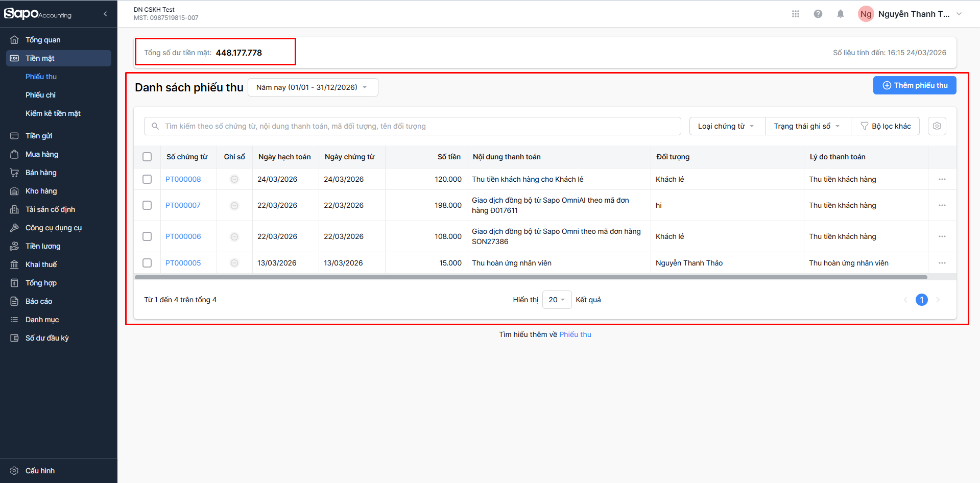Viewport: 980px width, 483px height.
Task: Click the posting status icon of PT000007
Action: [x=234, y=205]
